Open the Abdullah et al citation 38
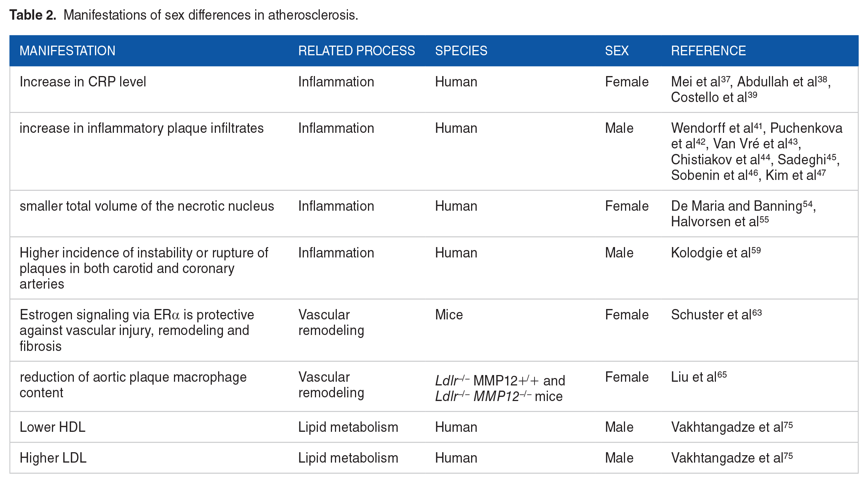868x483 pixels. [x=782, y=82]
